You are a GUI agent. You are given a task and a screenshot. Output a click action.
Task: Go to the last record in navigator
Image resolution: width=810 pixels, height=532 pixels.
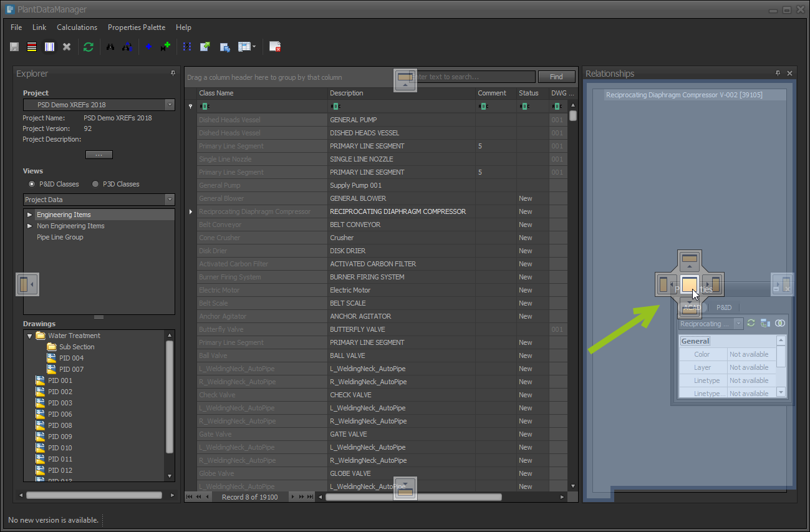click(x=310, y=497)
